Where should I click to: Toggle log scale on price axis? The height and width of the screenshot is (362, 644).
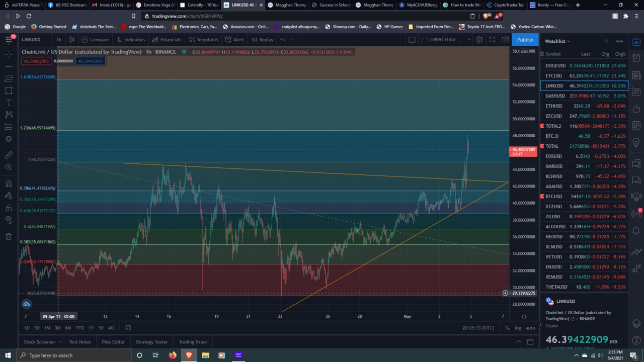pyautogui.click(x=517, y=328)
